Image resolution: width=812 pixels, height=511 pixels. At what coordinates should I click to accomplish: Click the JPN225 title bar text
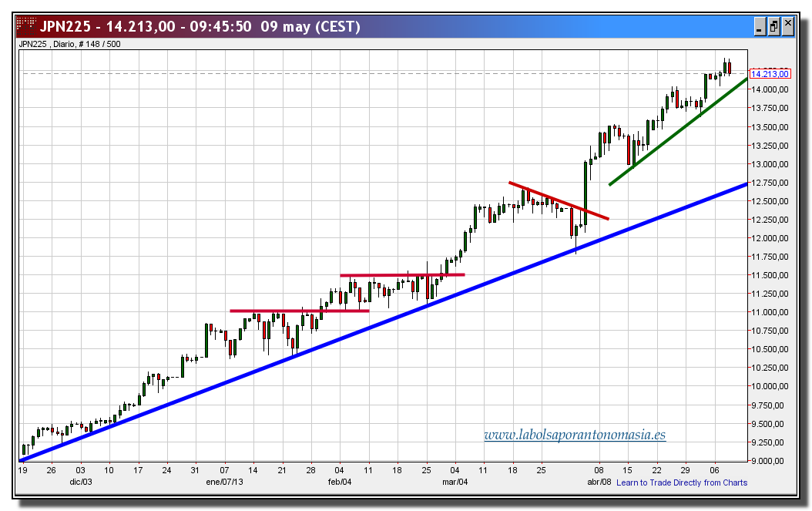point(200,26)
